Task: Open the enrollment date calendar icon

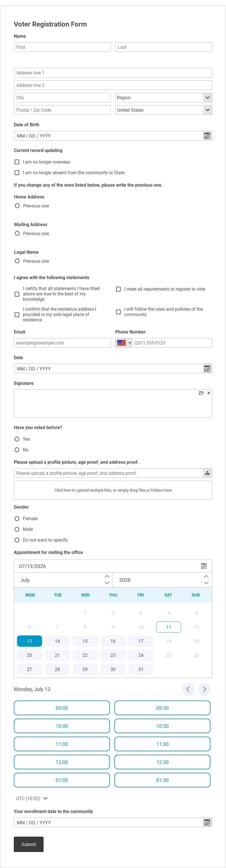Action: 207,823
